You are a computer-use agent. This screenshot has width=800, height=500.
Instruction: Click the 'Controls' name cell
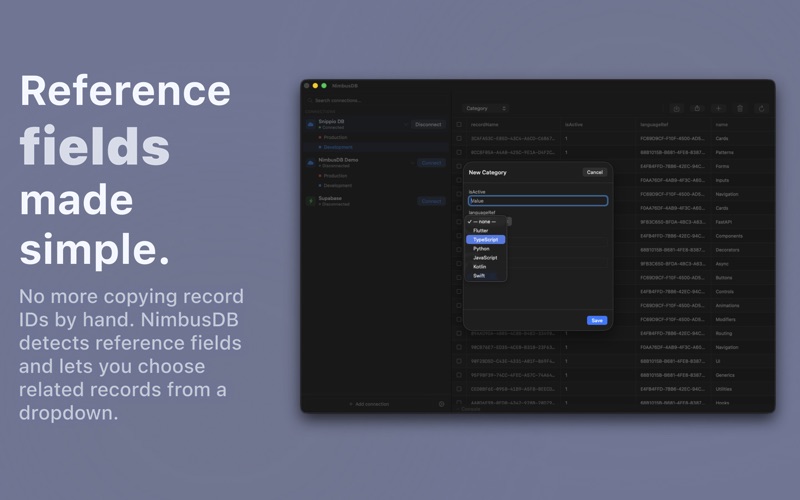click(x=724, y=291)
